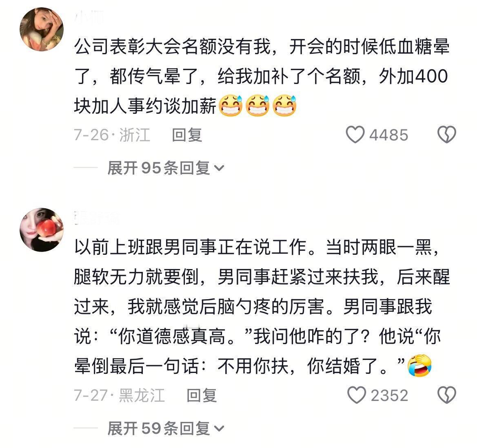Select comment text about 男同事 fainting story
Screen dimensions: 477x448
tap(262, 307)
